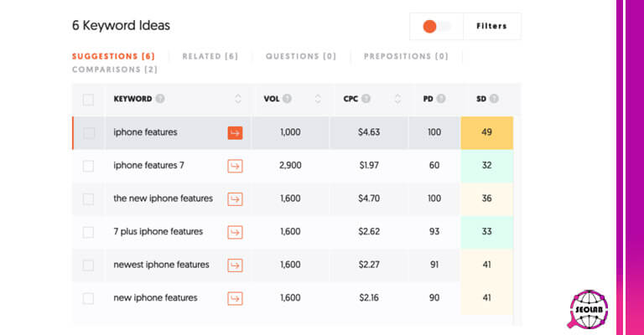Select the SUGGESTIONS (6) tab
Viewport: 644px width, 335px height.
click(x=113, y=56)
